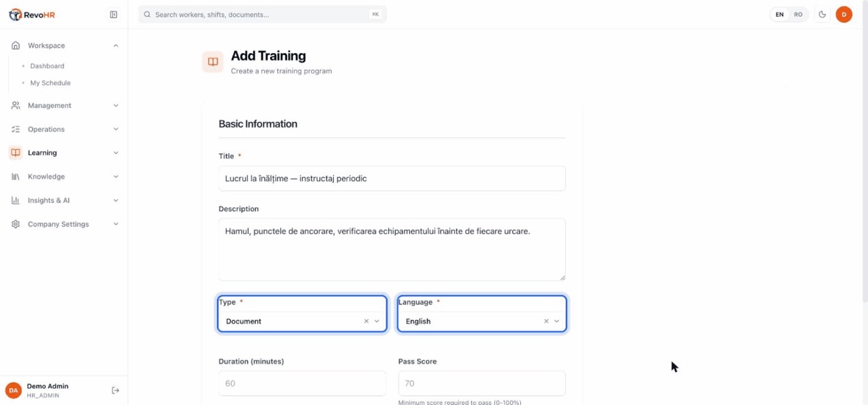The width and height of the screenshot is (868, 405).
Task: Click the Title input field
Action: 392,179
